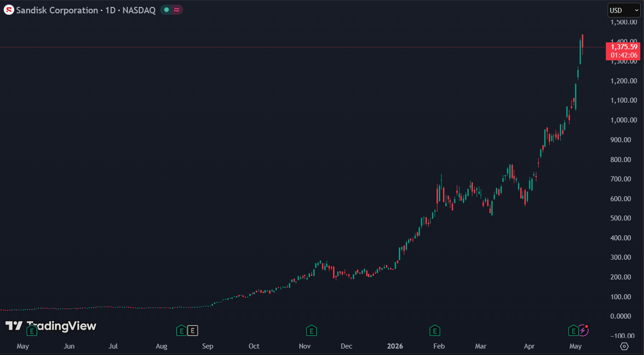
Task: Click the Mar time axis label
Action: click(x=481, y=346)
